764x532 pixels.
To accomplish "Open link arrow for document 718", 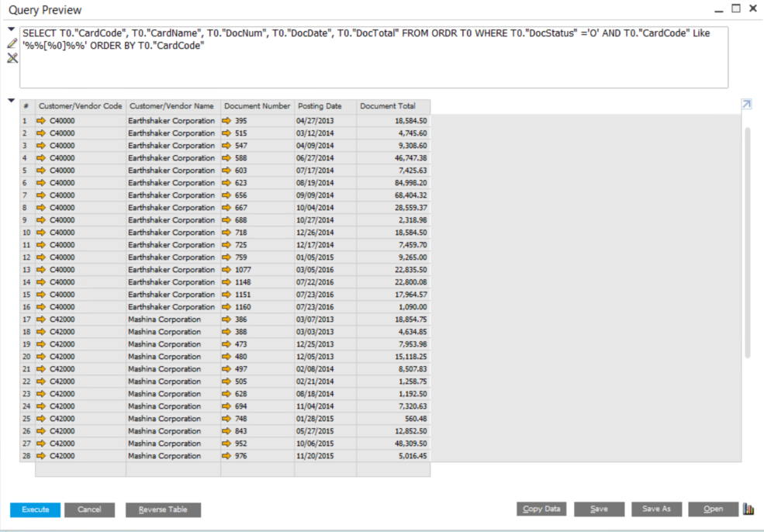I will (226, 233).
